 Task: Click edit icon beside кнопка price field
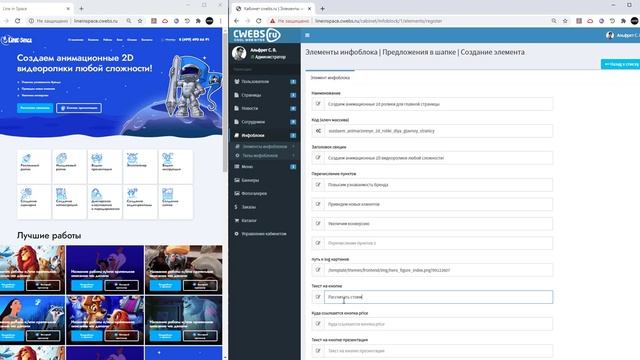pyautogui.click(x=318, y=324)
